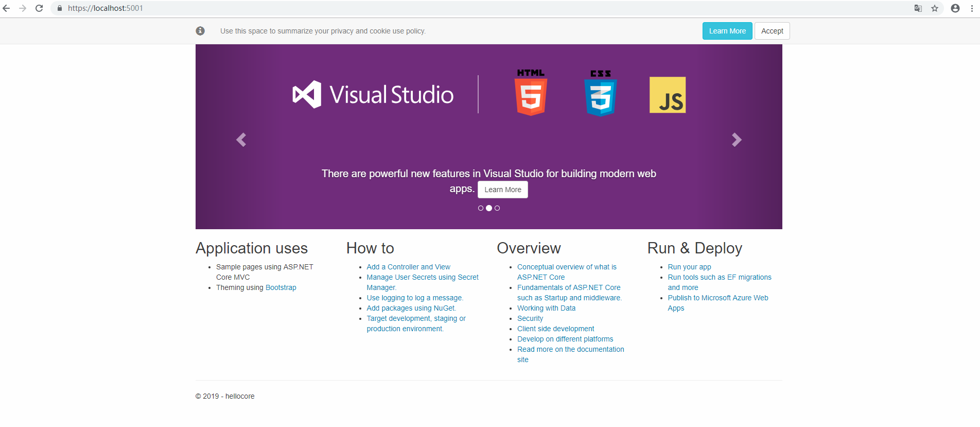Viewport: 980px width, 427px height.
Task: Bookmark this page with the star icon
Action: click(935, 8)
